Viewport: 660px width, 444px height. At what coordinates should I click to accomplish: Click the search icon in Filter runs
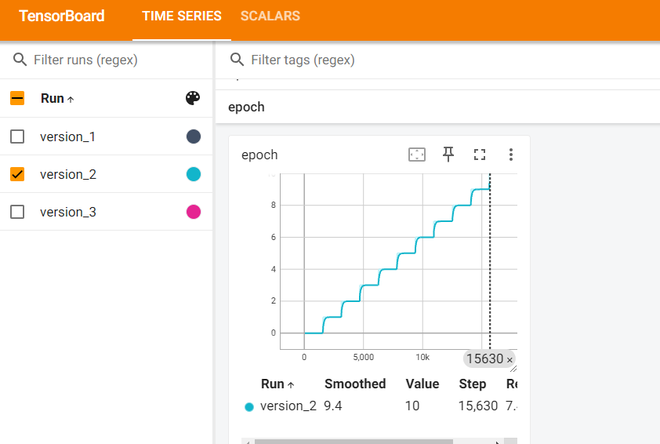coord(18,60)
